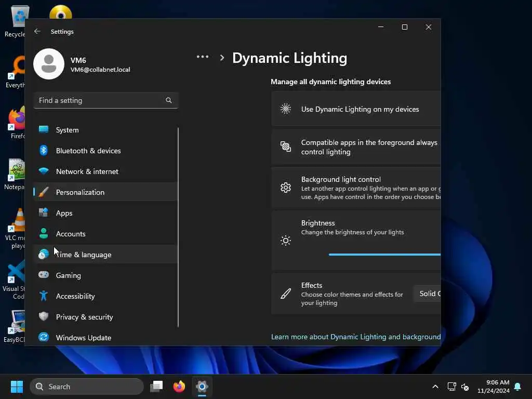Click the taskbar clock showing 9:06 AM
Screen dimensions: 532x399
click(x=494, y=387)
